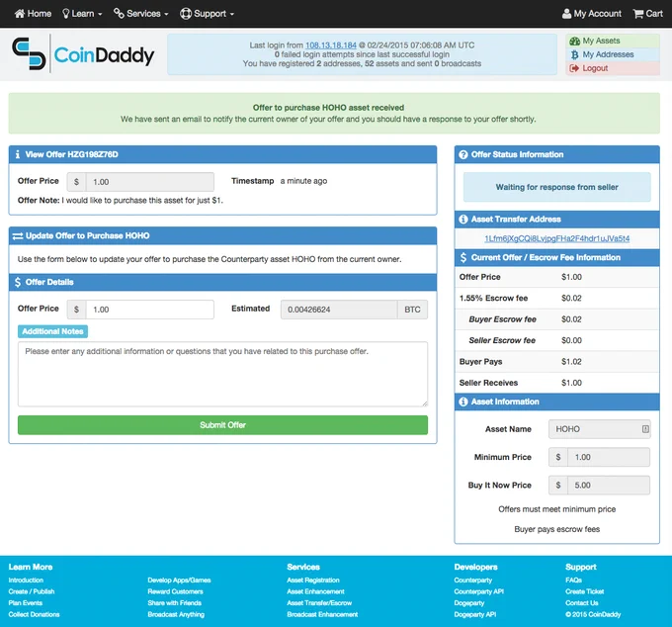Open footer Reward Customers link

click(x=175, y=591)
